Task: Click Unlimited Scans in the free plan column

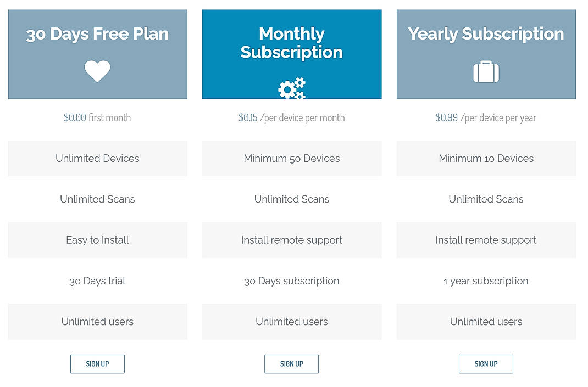Action: click(97, 199)
